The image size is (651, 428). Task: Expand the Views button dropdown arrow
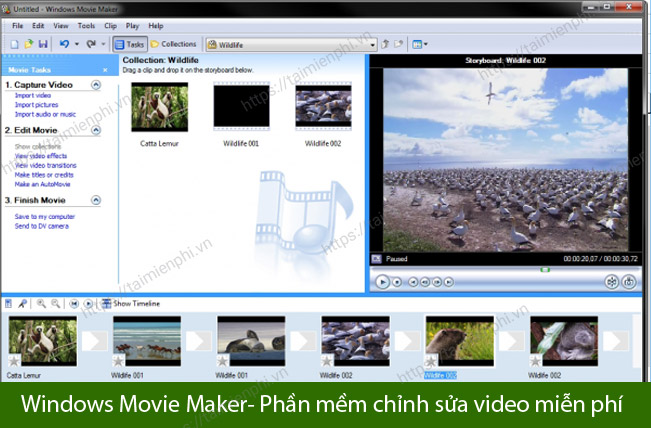[425, 44]
